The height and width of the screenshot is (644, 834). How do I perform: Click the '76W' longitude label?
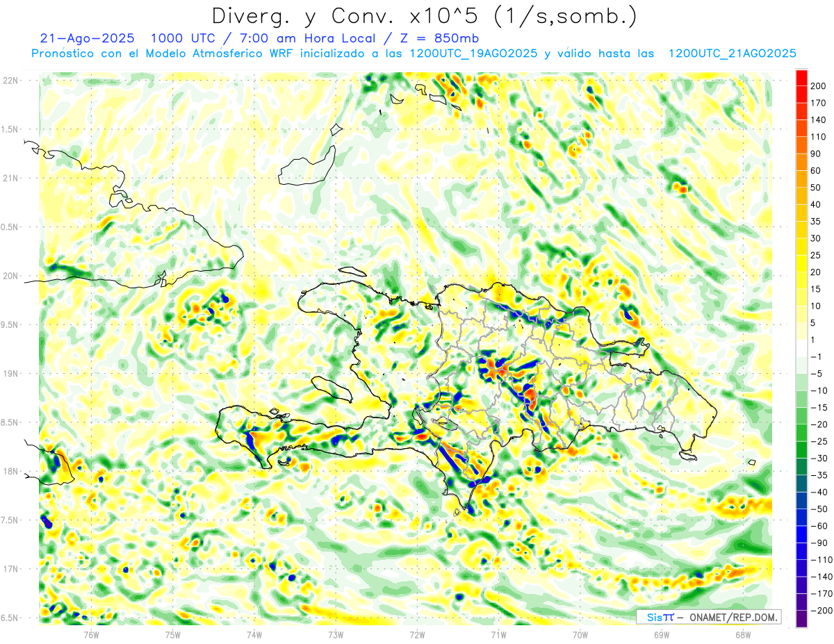tap(92, 634)
